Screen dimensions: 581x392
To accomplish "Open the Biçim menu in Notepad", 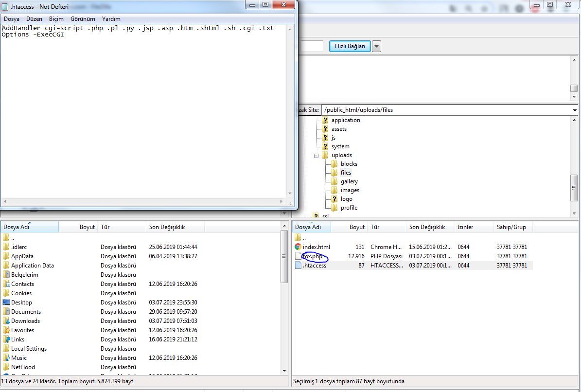I will point(56,19).
